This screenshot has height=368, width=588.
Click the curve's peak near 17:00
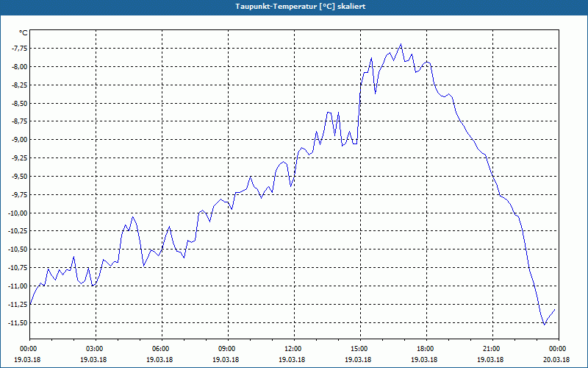click(x=401, y=44)
